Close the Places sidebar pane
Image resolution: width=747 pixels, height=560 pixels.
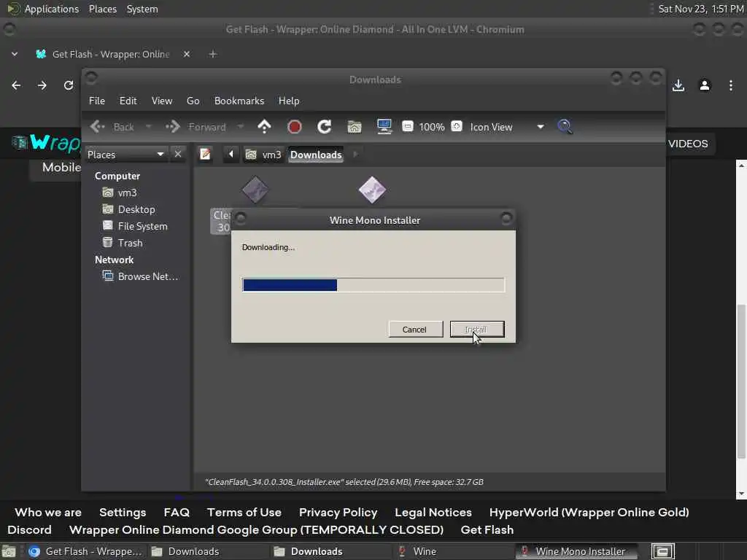point(178,154)
